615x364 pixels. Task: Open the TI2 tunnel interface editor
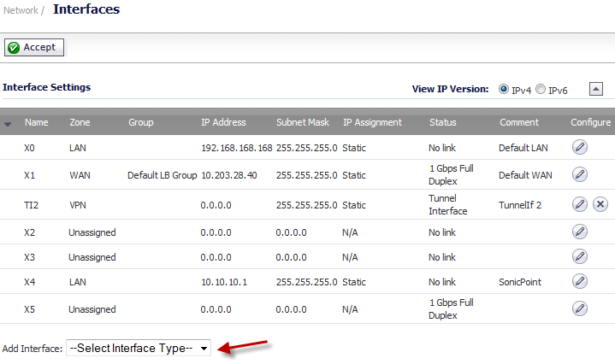579,204
